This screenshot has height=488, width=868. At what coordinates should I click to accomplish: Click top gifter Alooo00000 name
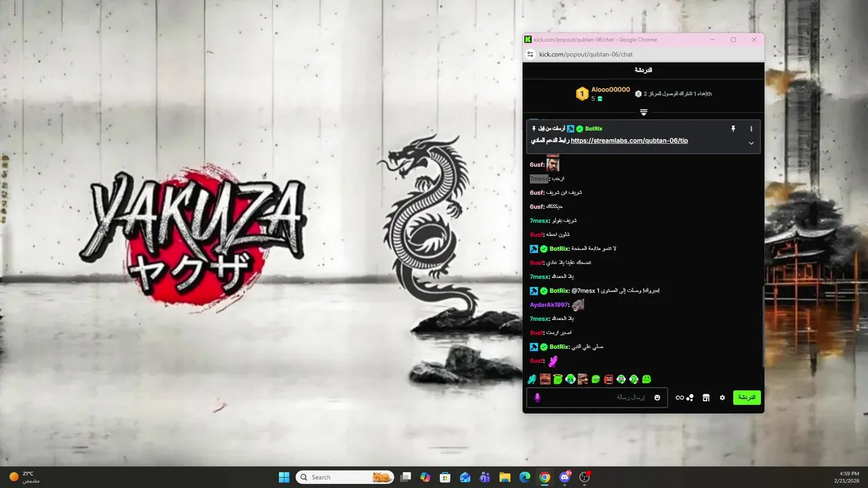coord(610,89)
